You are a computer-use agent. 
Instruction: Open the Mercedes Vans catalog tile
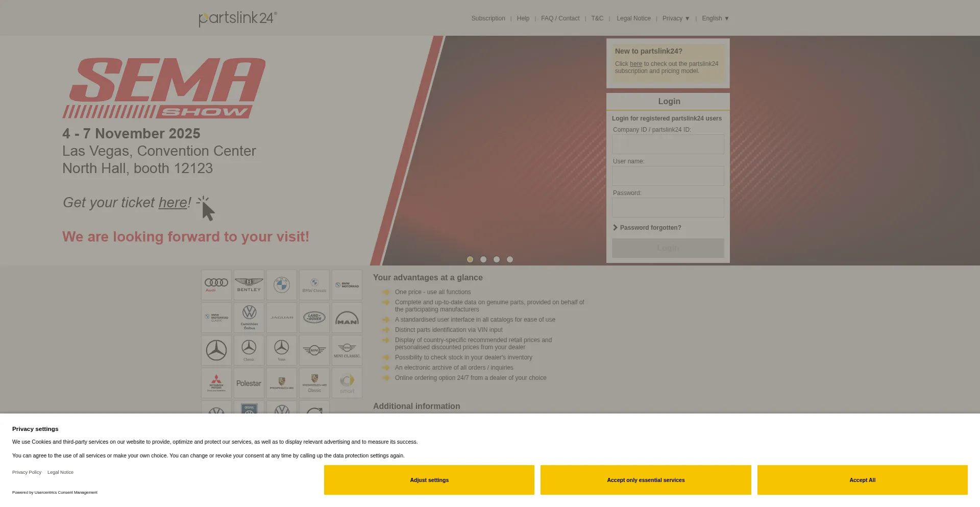[x=282, y=350]
